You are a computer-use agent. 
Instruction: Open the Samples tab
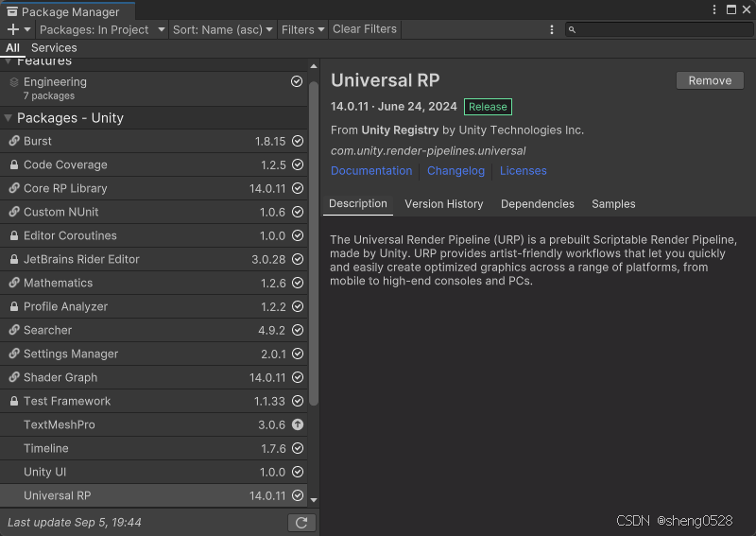pos(613,204)
